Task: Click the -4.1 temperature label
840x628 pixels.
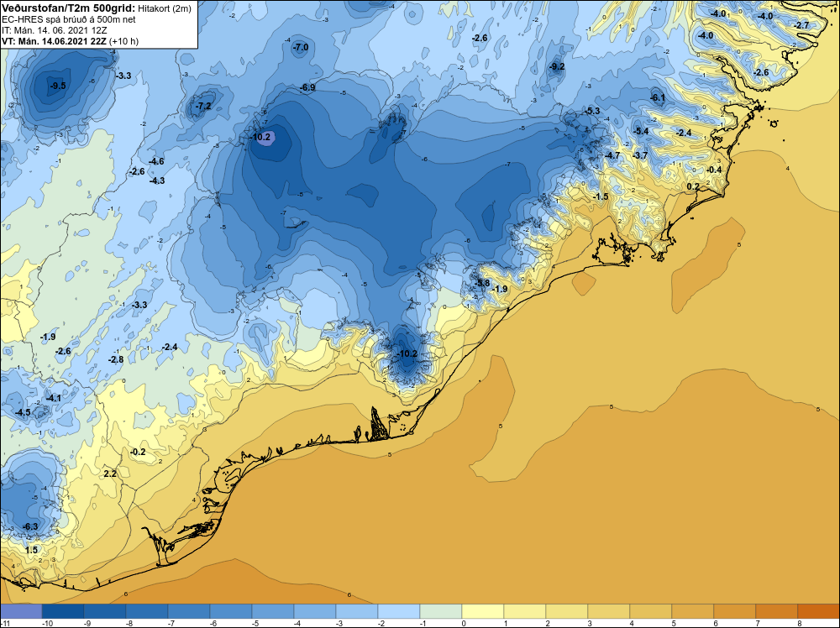Action: (53, 398)
